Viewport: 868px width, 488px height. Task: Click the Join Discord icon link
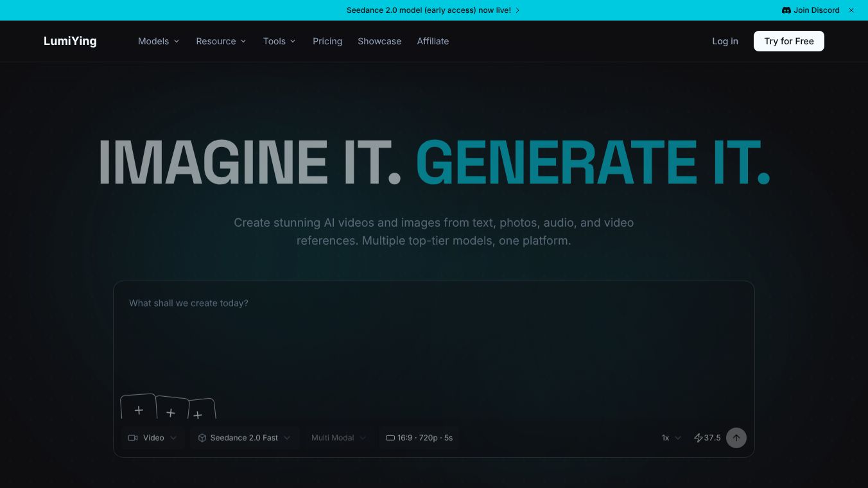(810, 10)
